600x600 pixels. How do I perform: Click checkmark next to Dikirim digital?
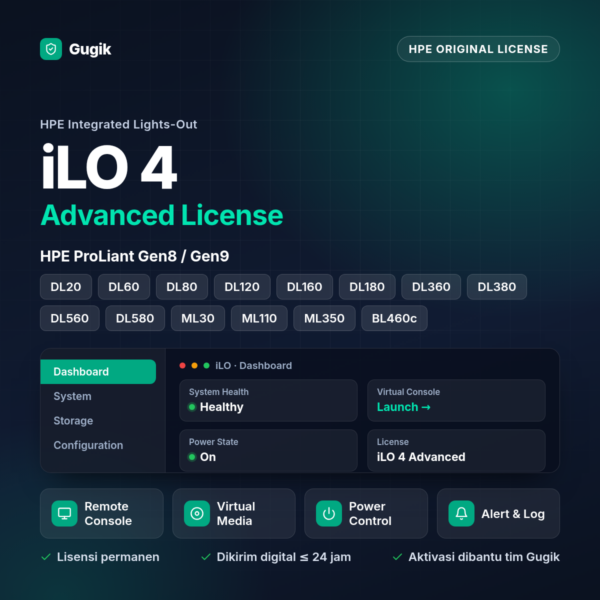(206, 557)
